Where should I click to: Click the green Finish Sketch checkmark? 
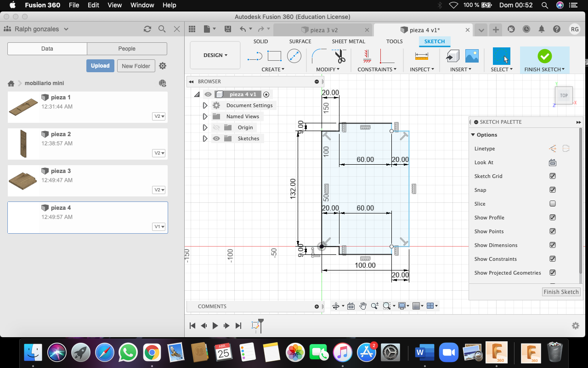pyautogui.click(x=544, y=56)
